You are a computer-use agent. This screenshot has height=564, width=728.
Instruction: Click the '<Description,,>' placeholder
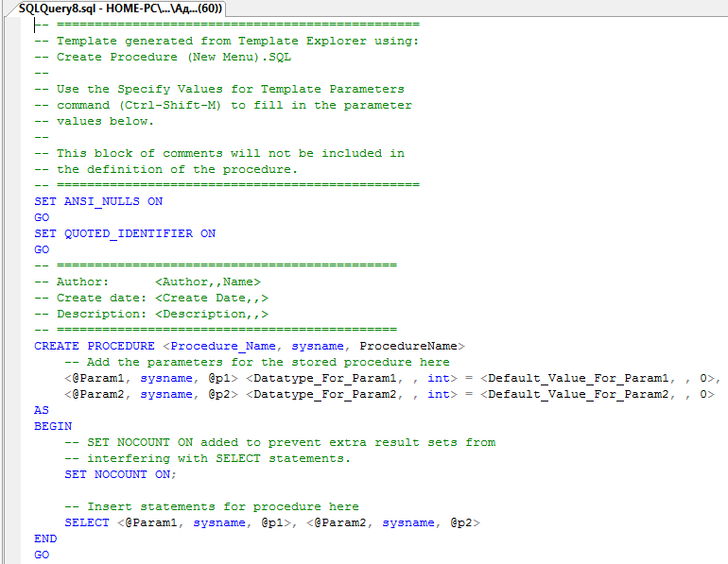point(212,314)
